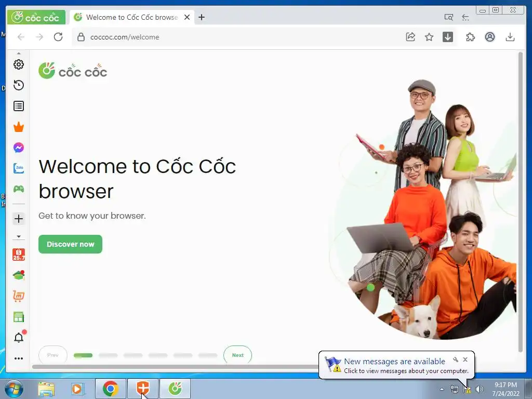Open the graduation cap sidebar icon
532x399 pixels.
(x=19, y=275)
